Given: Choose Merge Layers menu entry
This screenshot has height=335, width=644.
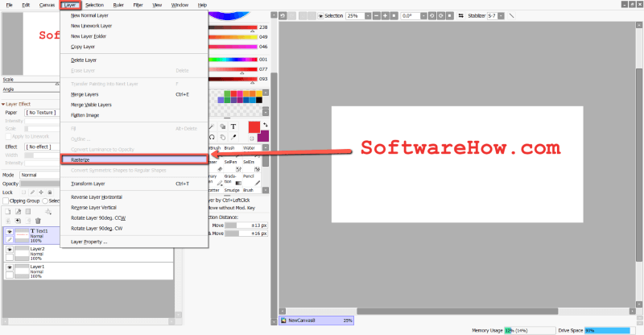Looking at the screenshot, I should click(134, 94).
